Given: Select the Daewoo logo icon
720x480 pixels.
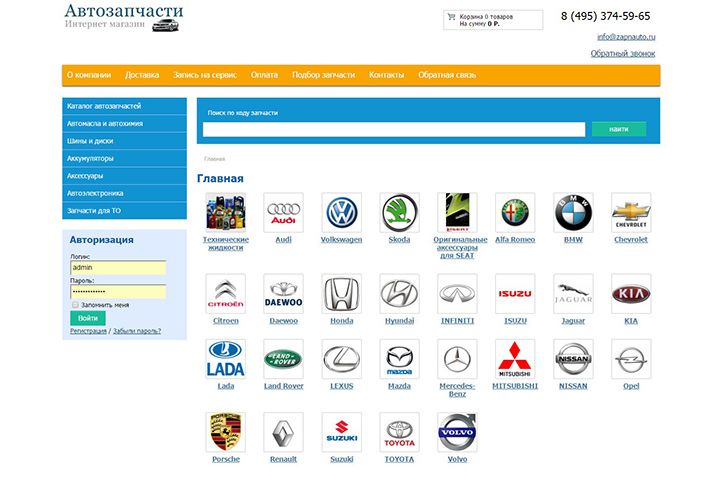Looking at the screenshot, I should [x=283, y=294].
